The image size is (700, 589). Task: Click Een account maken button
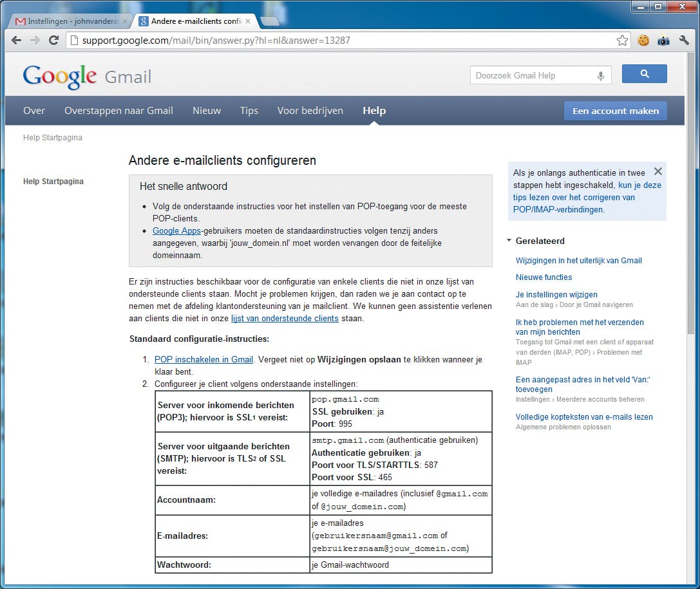pos(616,111)
